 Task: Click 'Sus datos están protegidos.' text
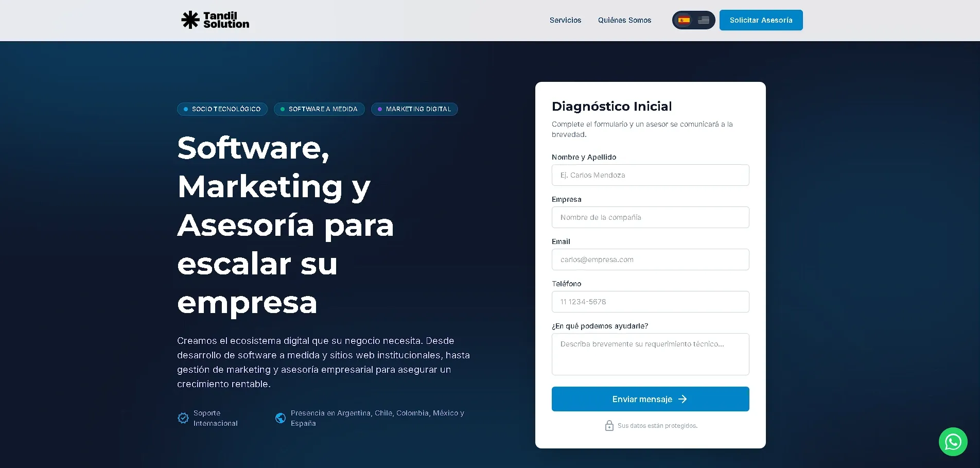[657, 426]
